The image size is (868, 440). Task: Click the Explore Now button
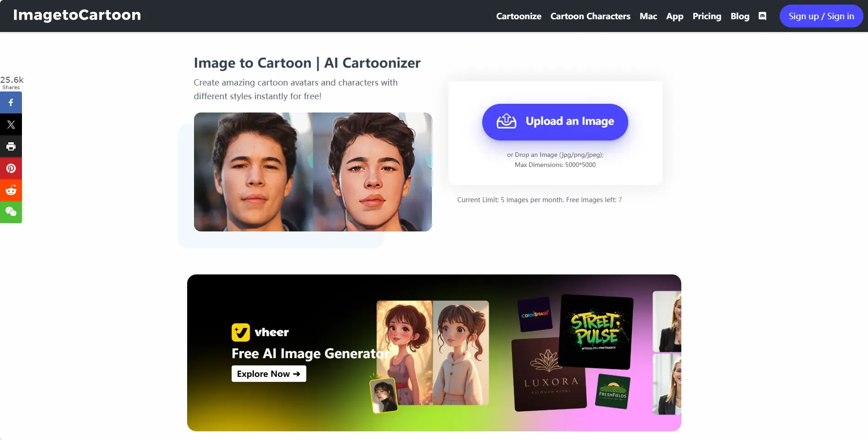click(x=269, y=374)
